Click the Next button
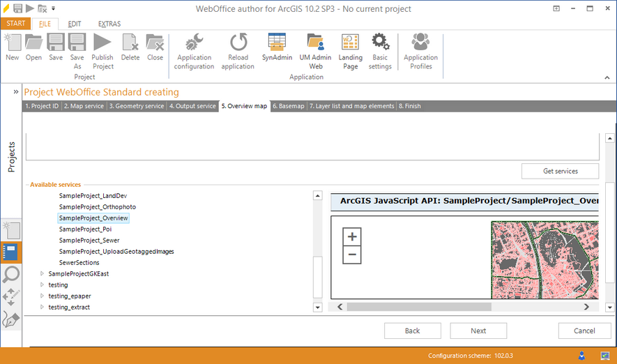 [478, 331]
